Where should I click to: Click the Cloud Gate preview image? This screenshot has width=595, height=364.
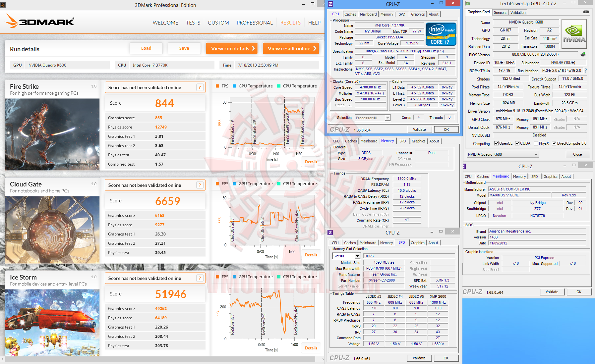click(52, 230)
